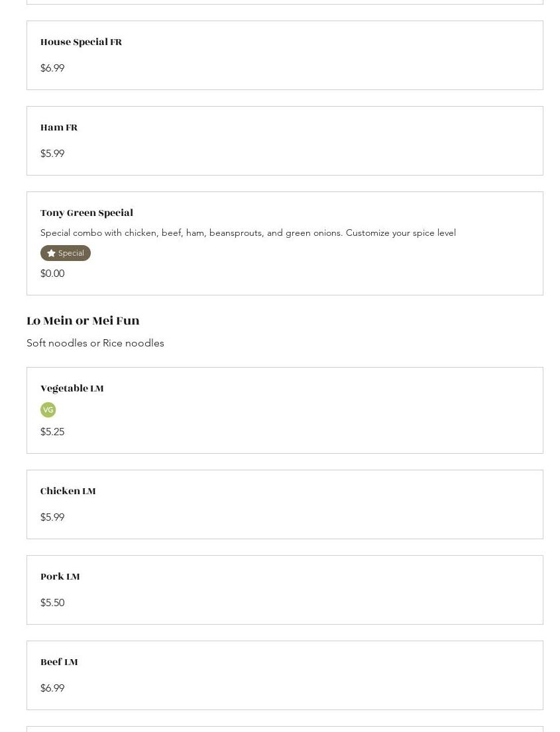The width and height of the screenshot is (560, 732).
Task: Click the green VG vegetarian icon
Action: [x=48, y=410]
